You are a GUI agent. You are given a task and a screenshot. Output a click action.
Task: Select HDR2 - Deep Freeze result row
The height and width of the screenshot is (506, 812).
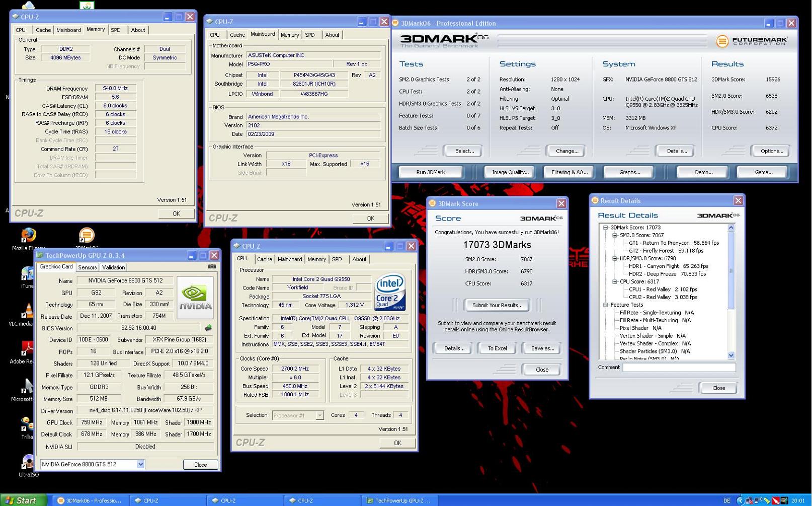coord(667,274)
